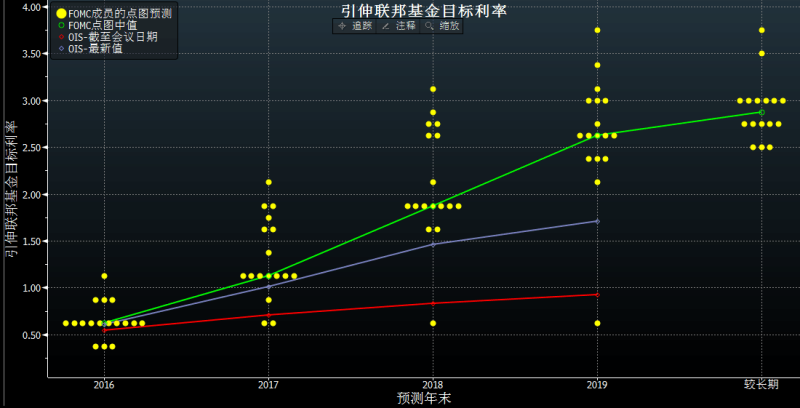Click the 追踪 crosshair tool
This screenshot has height=408, width=800.
pyautogui.click(x=351, y=26)
